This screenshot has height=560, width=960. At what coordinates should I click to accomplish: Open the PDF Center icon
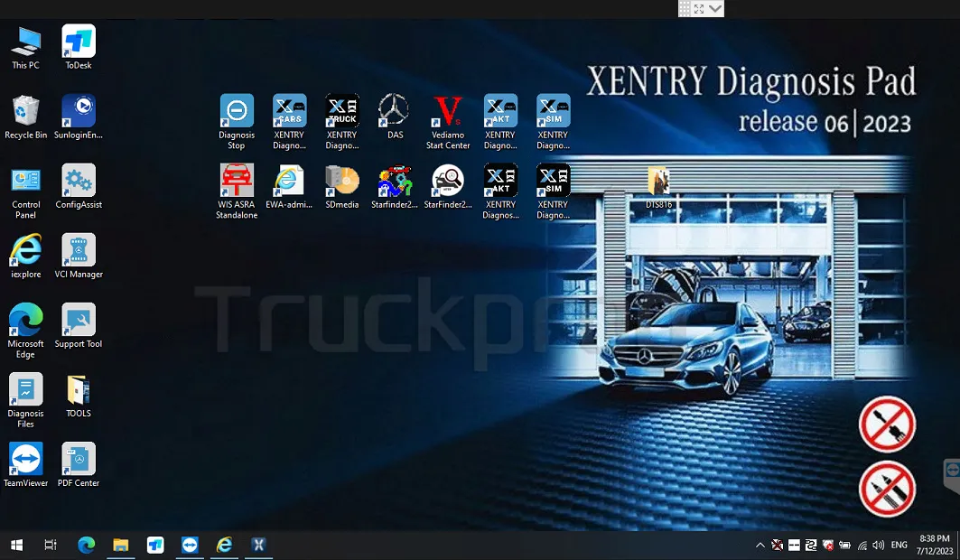coord(79,460)
